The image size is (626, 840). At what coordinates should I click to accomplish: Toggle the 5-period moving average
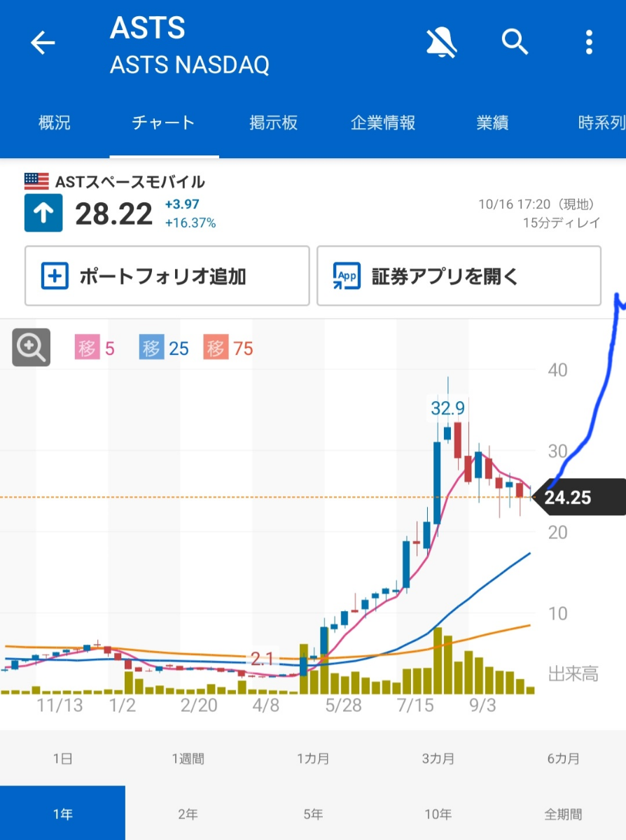coord(95,348)
